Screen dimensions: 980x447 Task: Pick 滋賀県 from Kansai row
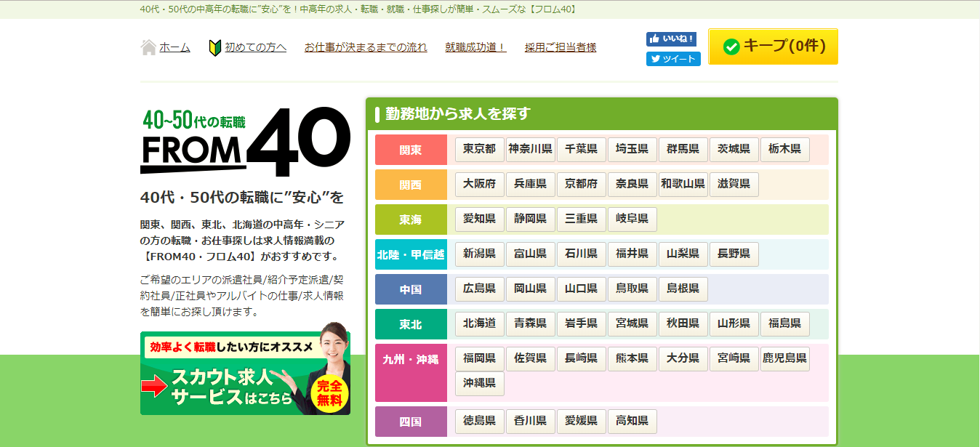[734, 184]
